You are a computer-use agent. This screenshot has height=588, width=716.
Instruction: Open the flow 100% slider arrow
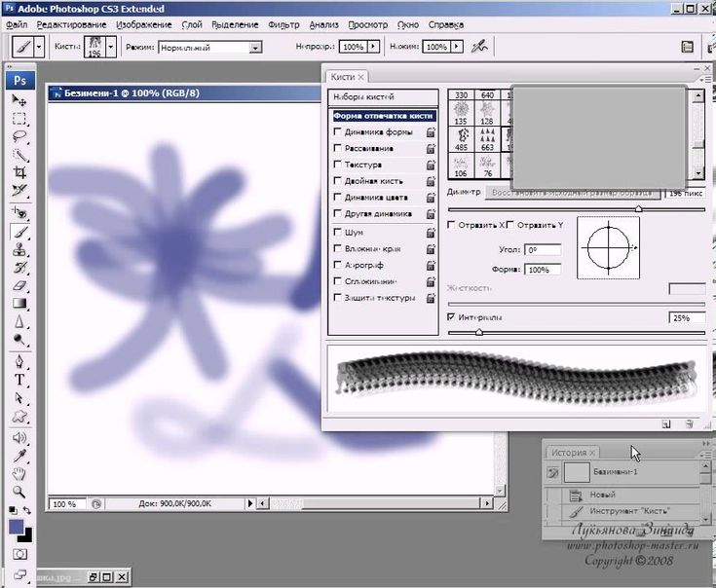click(x=457, y=47)
